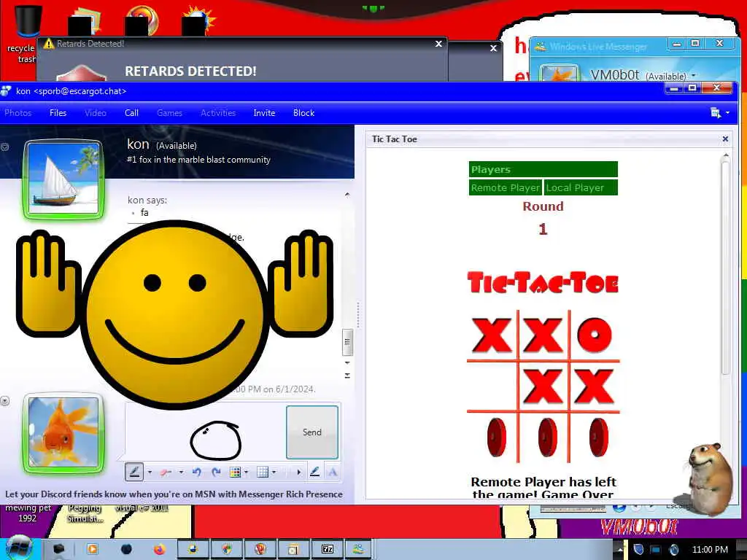This screenshot has height=560, width=747.
Task: Open the security shield tray icon
Action: click(638, 550)
